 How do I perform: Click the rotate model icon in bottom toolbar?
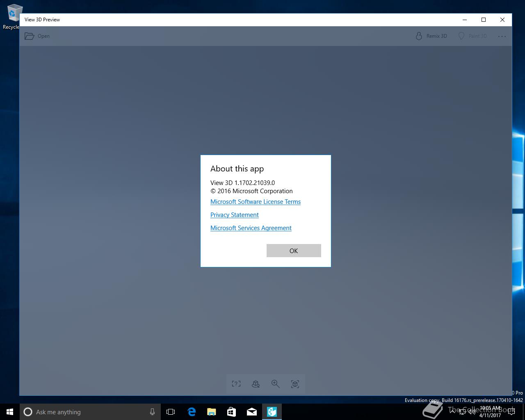256,384
